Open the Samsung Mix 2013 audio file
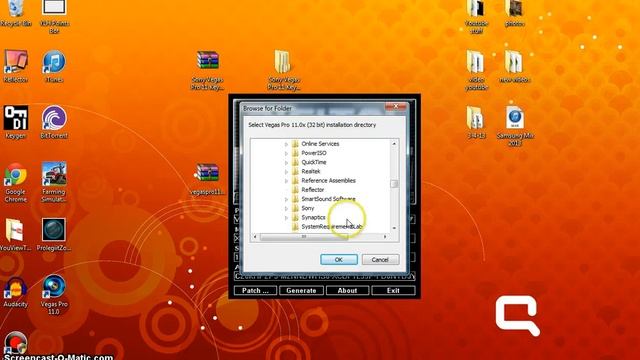Image resolution: width=640 pixels, height=360 pixels. [x=515, y=126]
